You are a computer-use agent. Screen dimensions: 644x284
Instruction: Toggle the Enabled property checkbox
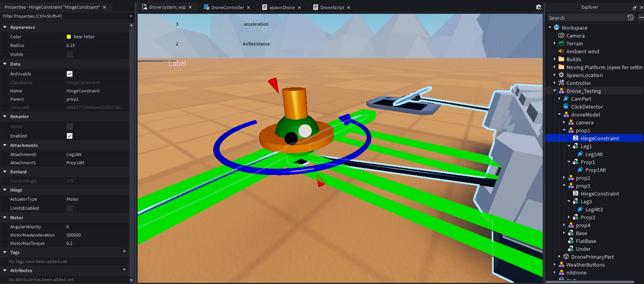(70, 136)
